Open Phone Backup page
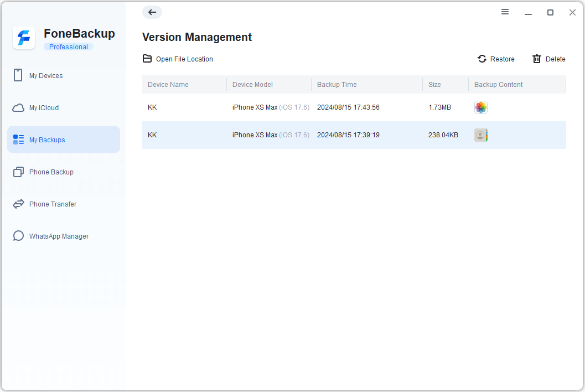The image size is (585, 392). click(51, 172)
